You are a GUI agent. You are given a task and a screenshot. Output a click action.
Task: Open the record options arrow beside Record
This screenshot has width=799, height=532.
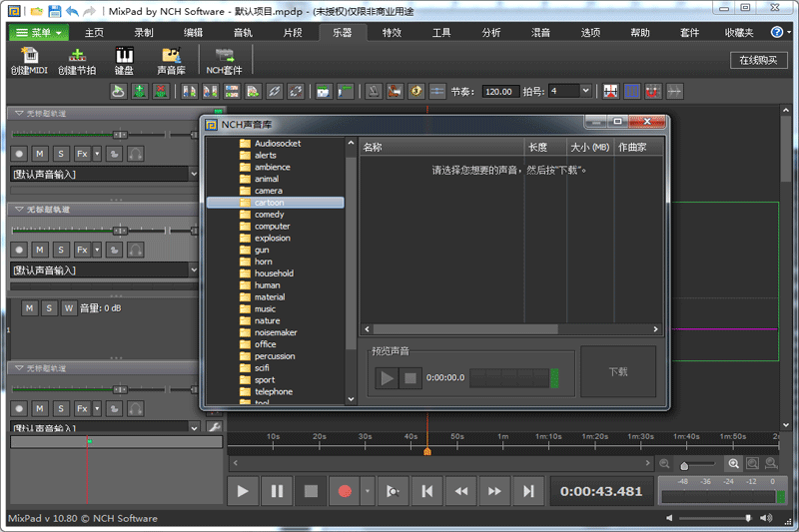click(x=368, y=491)
